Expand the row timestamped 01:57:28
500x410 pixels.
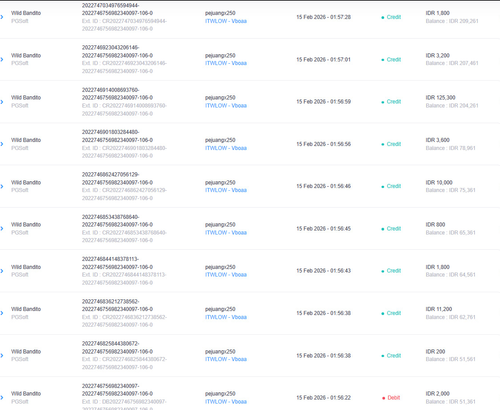tap(2, 17)
